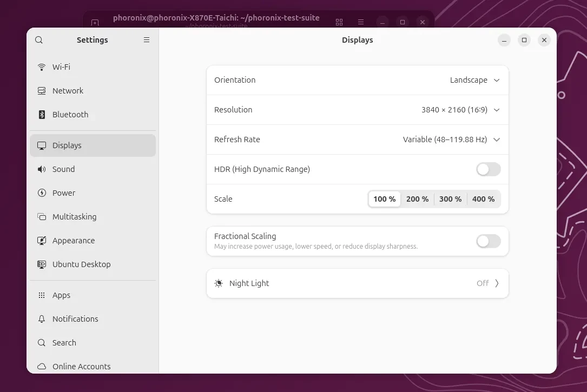The width and height of the screenshot is (587, 392).
Task: Open the Refresh Rate Variable dropdown
Action: point(451,139)
